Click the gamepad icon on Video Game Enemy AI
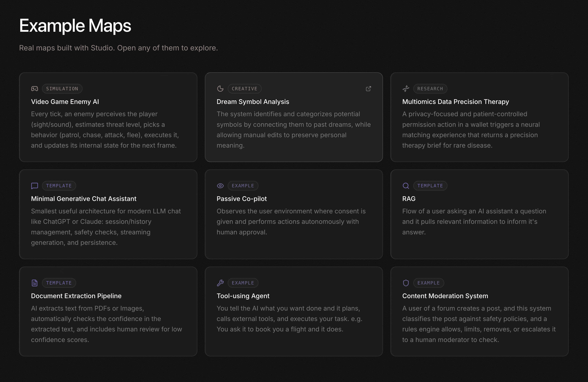The height and width of the screenshot is (382, 588). click(x=35, y=89)
